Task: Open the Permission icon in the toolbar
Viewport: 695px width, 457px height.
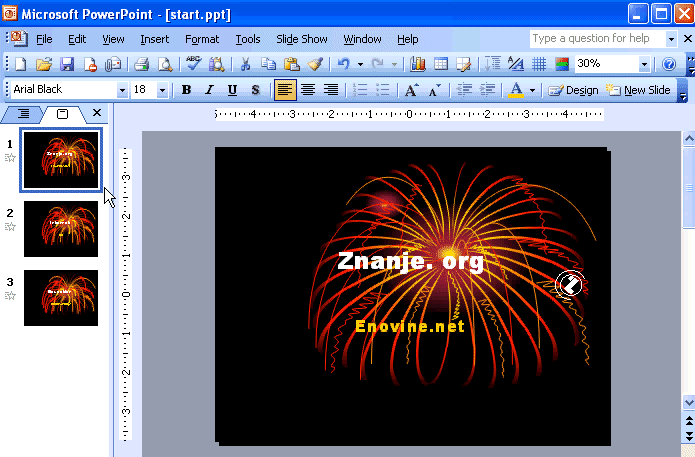Action: coord(90,64)
